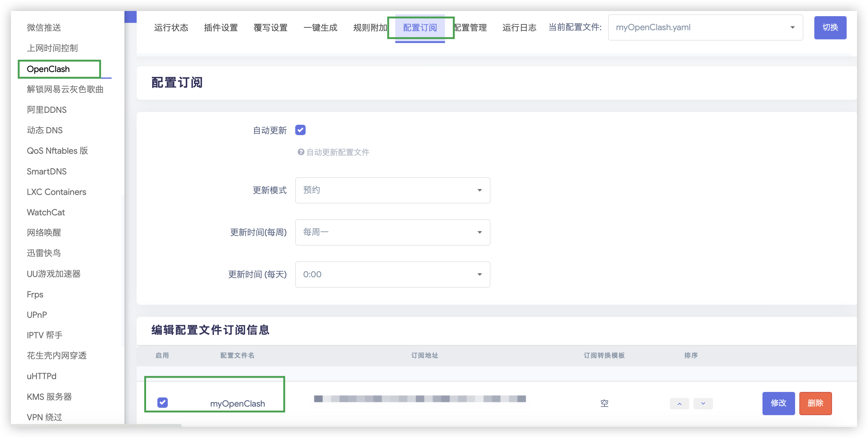Toggle the 自动更新 checkbox
This screenshot has height=438, width=868.
pyautogui.click(x=300, y=130)
